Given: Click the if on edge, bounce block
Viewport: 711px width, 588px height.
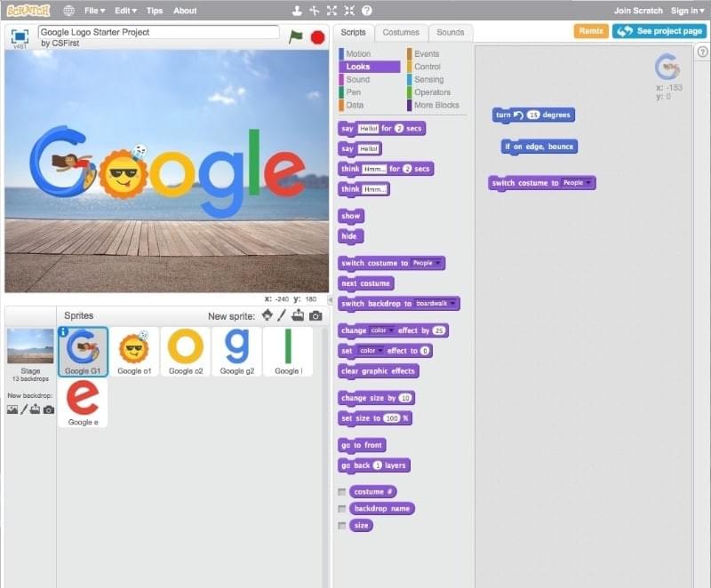Looking at the screenshot, I should click(539, 147).
